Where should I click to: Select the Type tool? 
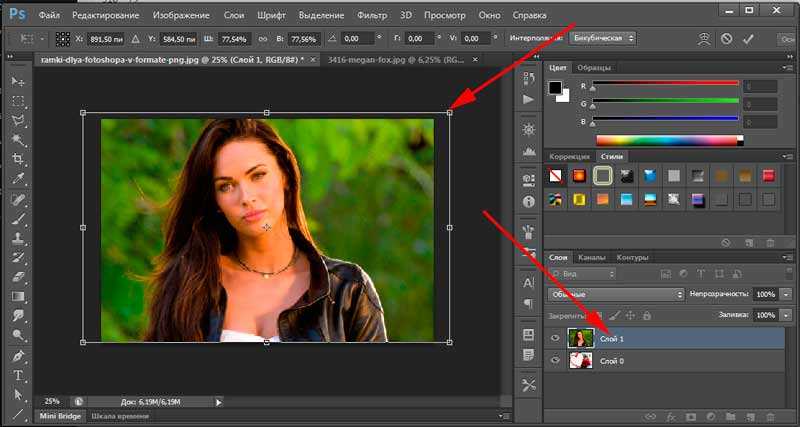[x=18, y=375]
